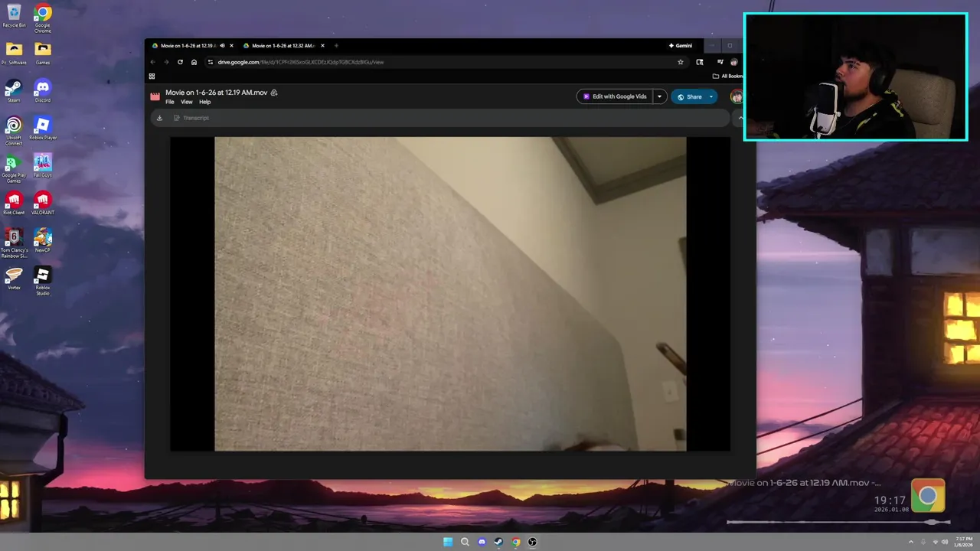Open the video Transcript panel

point(191,118)
